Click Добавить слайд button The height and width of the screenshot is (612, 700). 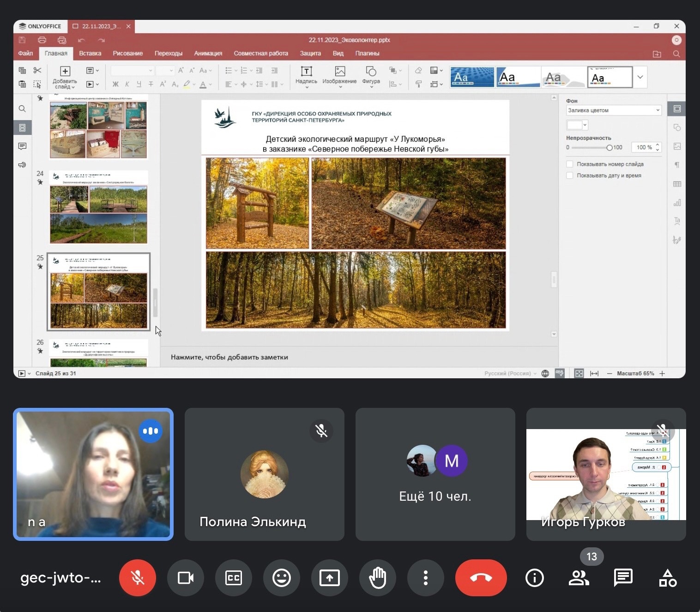(x=65, y=77)
